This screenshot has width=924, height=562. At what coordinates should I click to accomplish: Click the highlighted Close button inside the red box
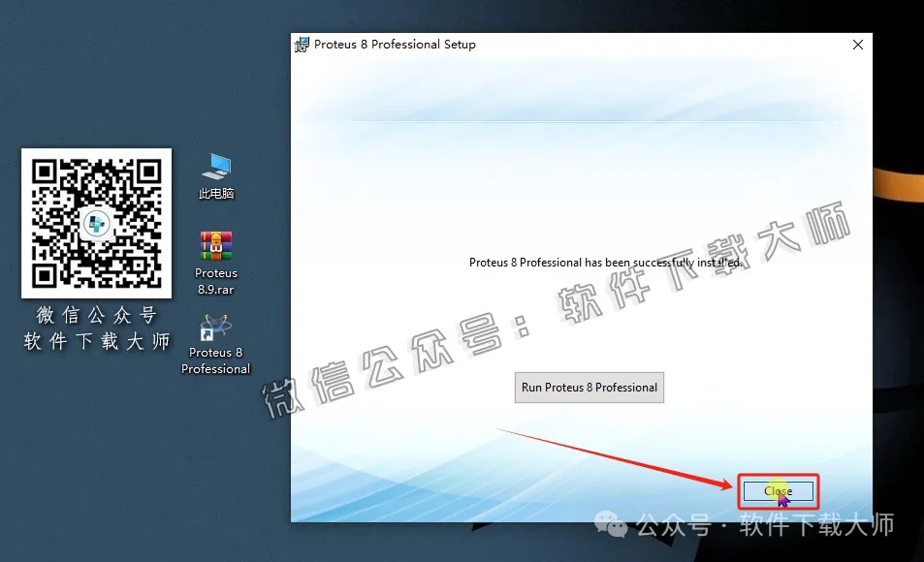pos(778,491)
